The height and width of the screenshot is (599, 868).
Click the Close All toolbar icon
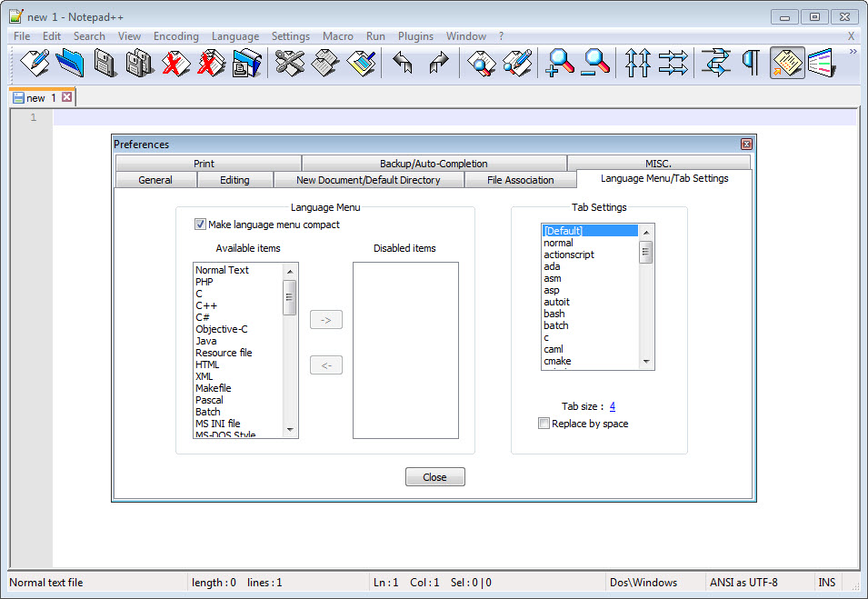coord(212,63)
